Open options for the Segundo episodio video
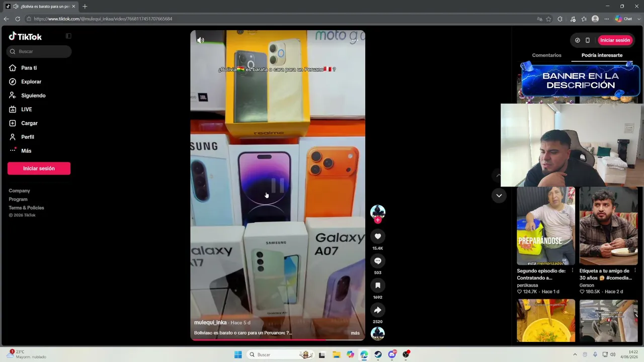Screen dimensions: 644x362 [x=572, y=270]
